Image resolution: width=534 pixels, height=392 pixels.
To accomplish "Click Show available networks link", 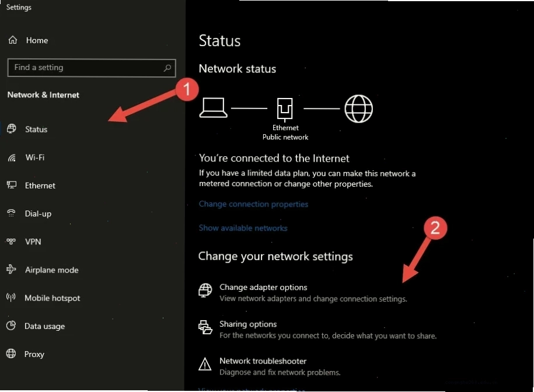I will (x=243, y=228).
